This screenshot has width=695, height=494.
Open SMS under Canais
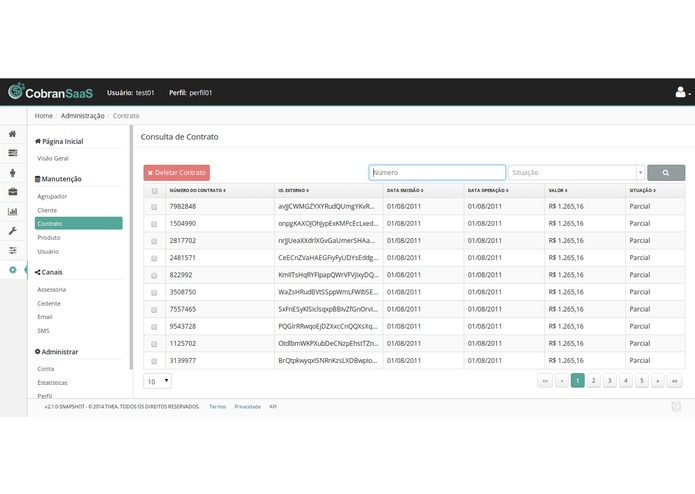coord(43,331)
